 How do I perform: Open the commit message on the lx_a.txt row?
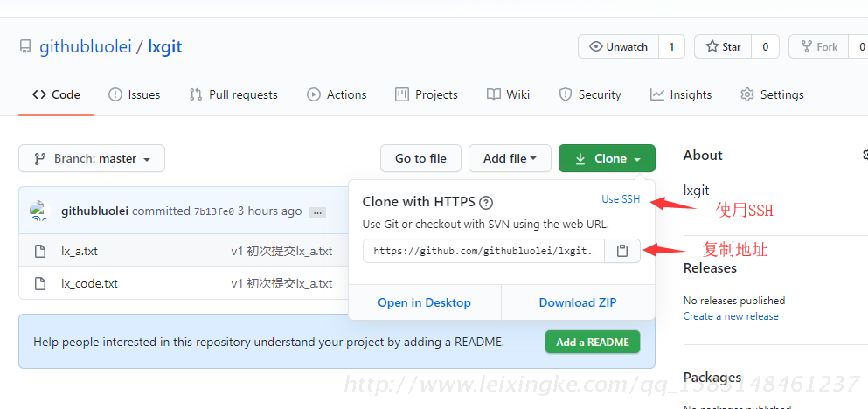[x=281, y=252]
